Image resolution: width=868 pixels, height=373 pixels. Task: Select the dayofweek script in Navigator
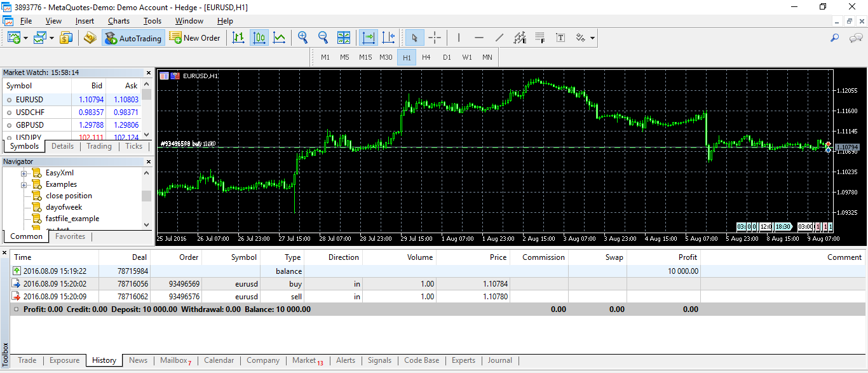click(64, 207)
